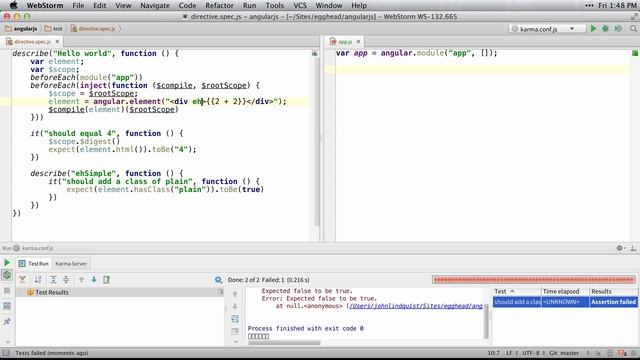Rerun tests with green play icon in the Run panel
640x360 pixels.
[x=7, y=262]
